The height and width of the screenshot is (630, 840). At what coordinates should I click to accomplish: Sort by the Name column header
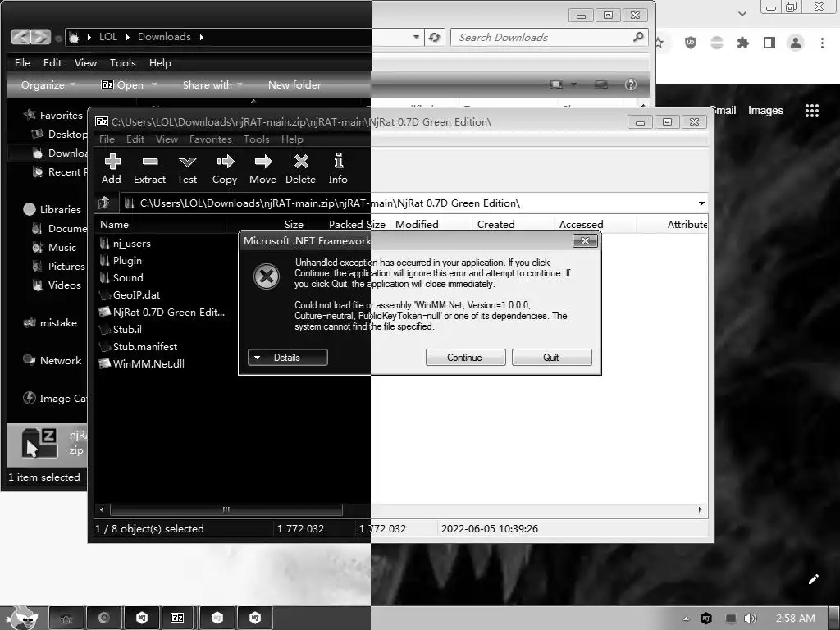(x=114, y=225)
